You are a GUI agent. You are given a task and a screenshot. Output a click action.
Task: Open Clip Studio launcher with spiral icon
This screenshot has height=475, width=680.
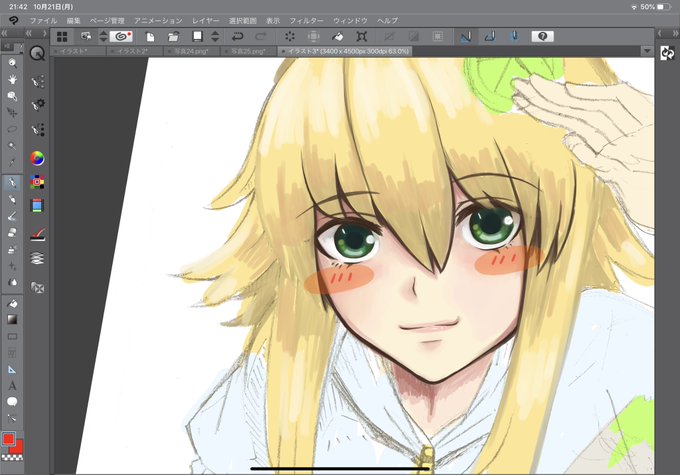pyautogui.click(x=121, y=36)
